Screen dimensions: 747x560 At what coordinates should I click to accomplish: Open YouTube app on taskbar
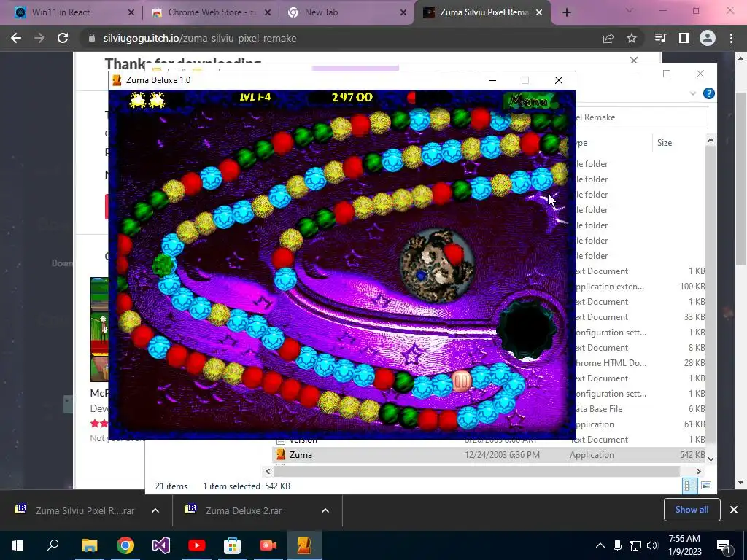(x=196, y=545)
